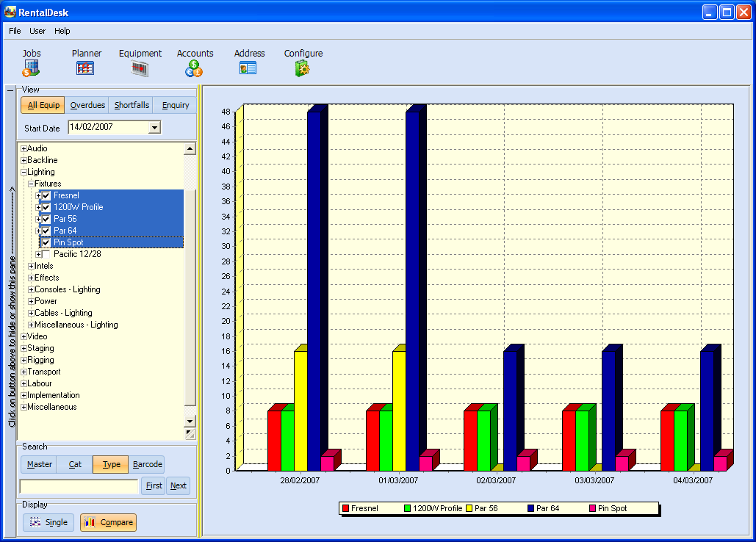This screenshot has height=542, width=756.
Task: Open the Jobs module icon
Action: 31,68
